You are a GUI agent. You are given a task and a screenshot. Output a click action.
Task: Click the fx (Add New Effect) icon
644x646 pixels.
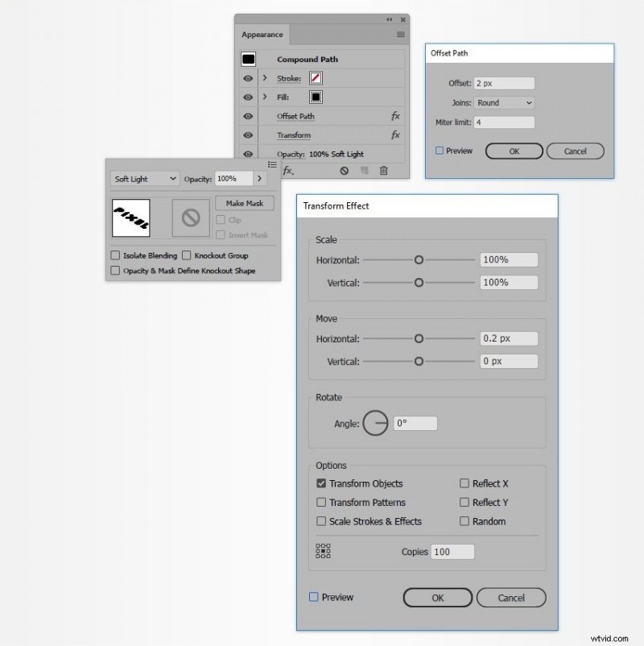[x=288, y=170]
